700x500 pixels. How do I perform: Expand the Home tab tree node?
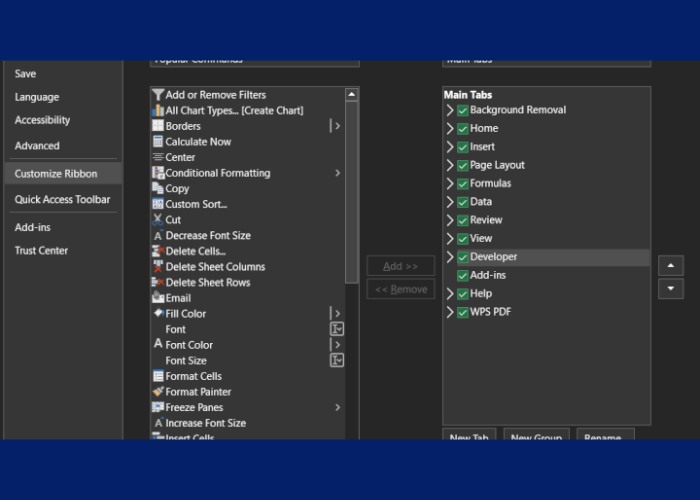coord(450,129)
